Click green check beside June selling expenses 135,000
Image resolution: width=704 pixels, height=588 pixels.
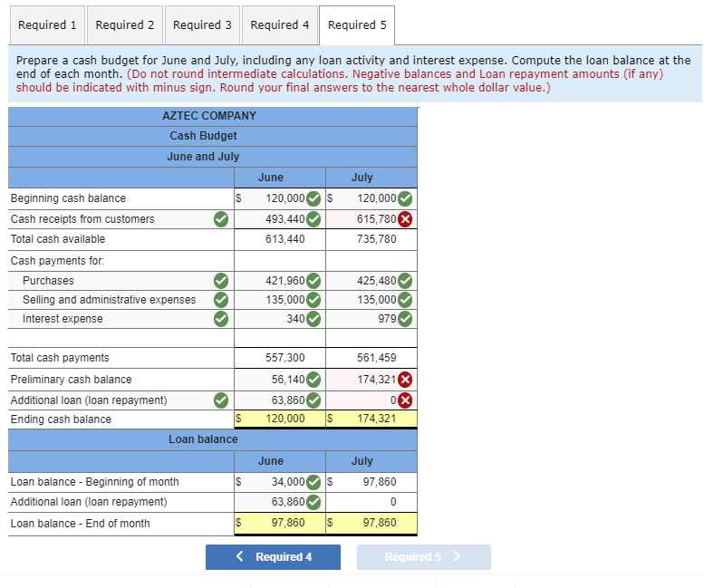[x=313, y=300]
